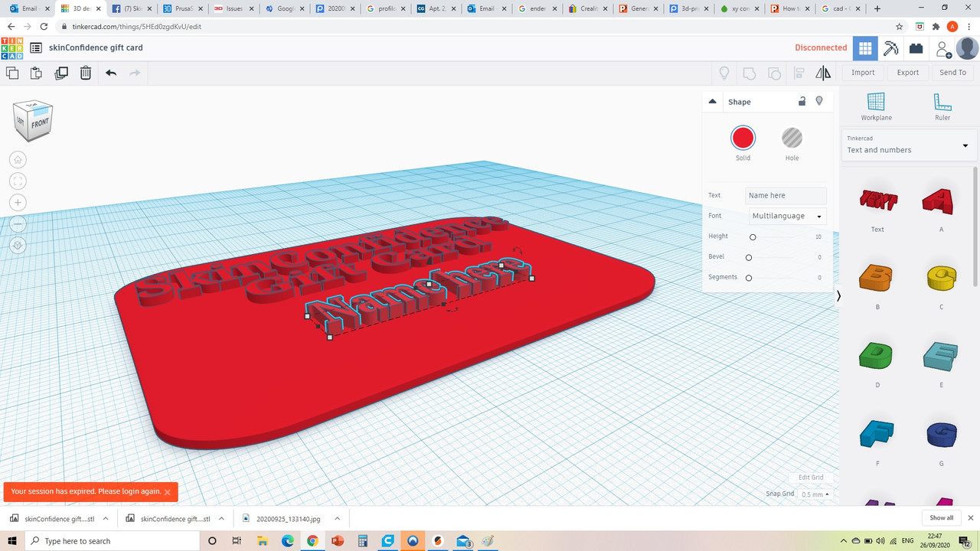Toggle shape visibility lightbulb in Shape panel
The width and height of the screenshot is (980, 551).
(x=819, y=101)
